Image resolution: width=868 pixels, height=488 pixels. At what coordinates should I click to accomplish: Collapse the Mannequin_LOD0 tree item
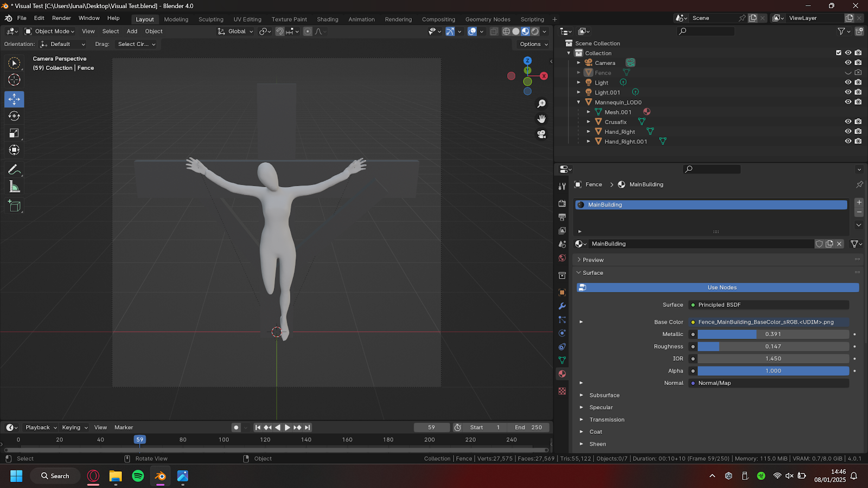[x=579, y=102]
